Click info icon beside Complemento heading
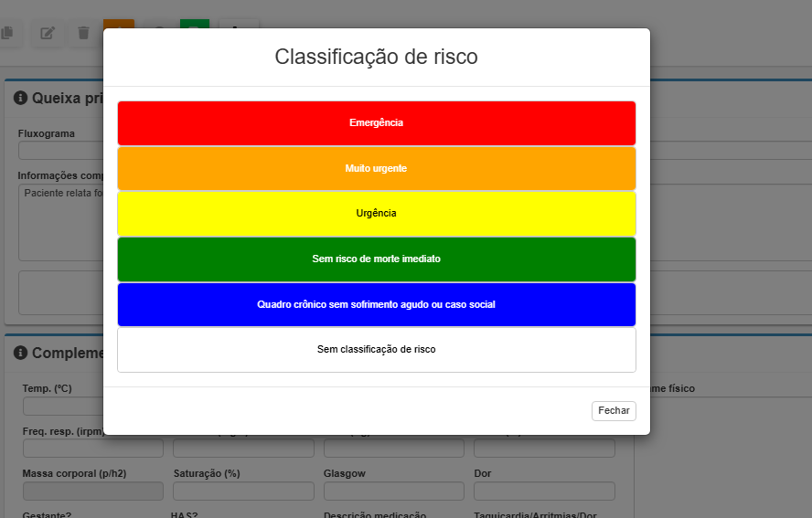The image size is (812, 518). point(20,353)
